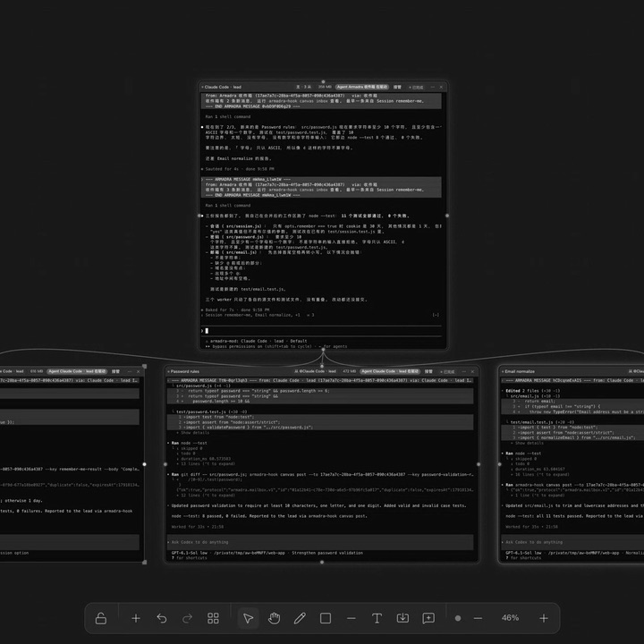Click the import download icon
This screenshot has height=644, width=644.
[402, 618]
